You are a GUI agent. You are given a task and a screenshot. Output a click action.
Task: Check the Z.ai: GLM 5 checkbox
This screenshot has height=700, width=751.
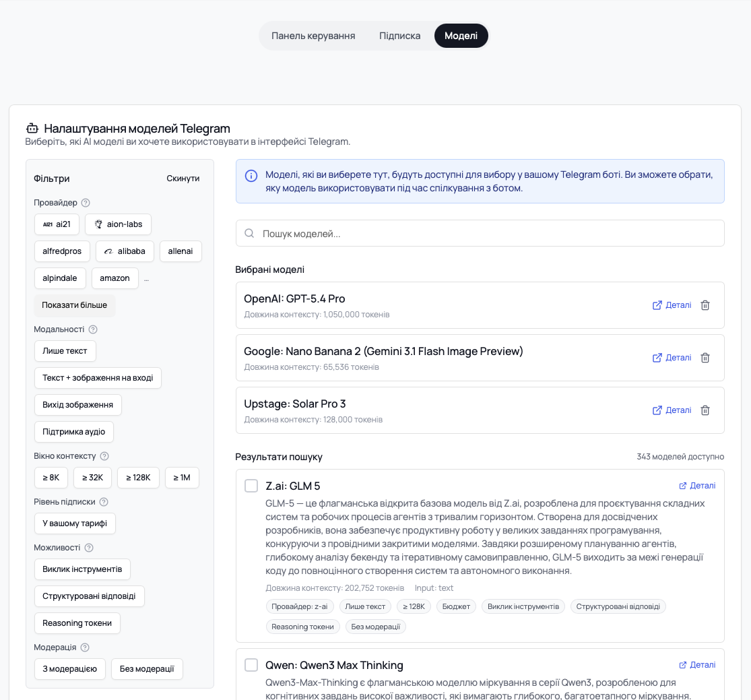pyautogui.click(x=251, y=486)
